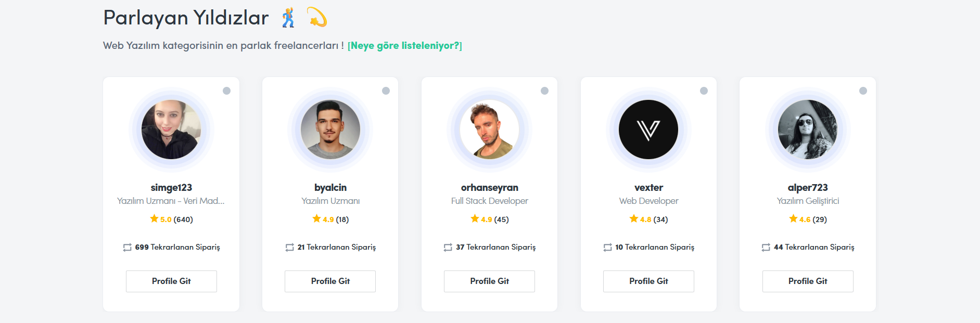Go to orhanseyran's profile via Profile Git
The width and height of the screenshot is (980, 323).
[489, 281]
